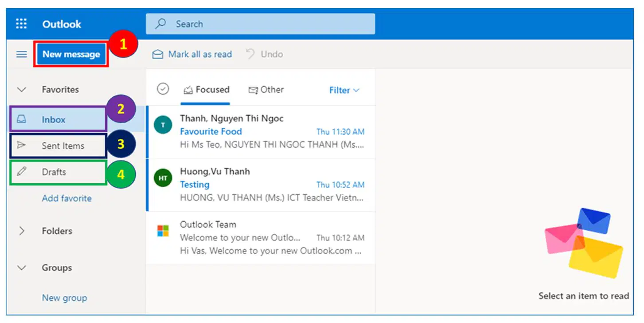
Task: Click the Outlook brand title
Action: tap(62, 24)
